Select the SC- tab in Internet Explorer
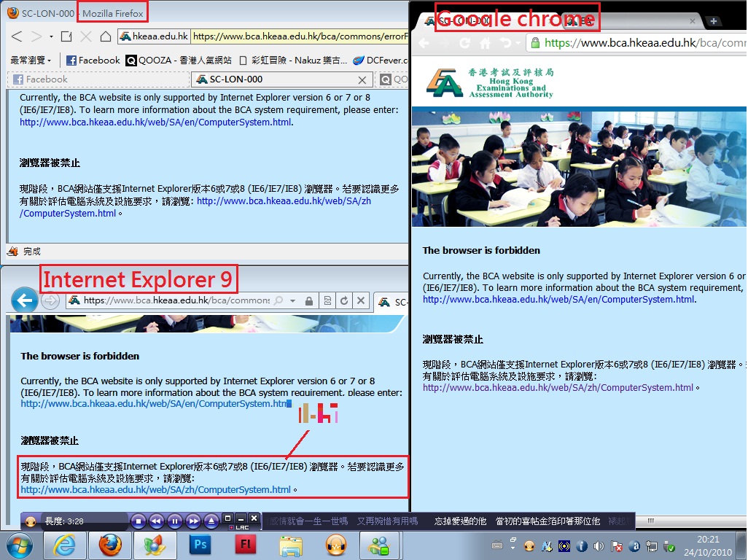Viewport: 748px width, 560px height. tap(392, 302)
